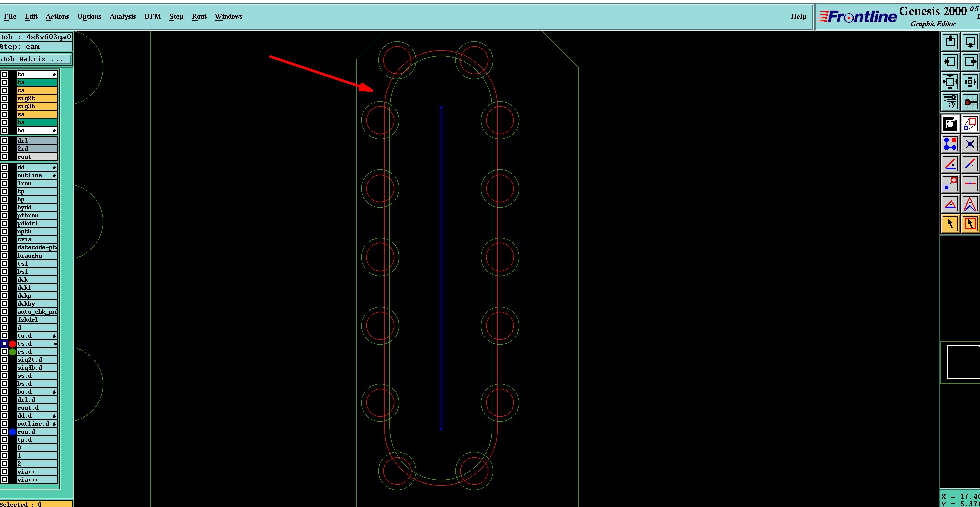
Task: Click the X coordinate readout
Action: click(x=960, y=496)
